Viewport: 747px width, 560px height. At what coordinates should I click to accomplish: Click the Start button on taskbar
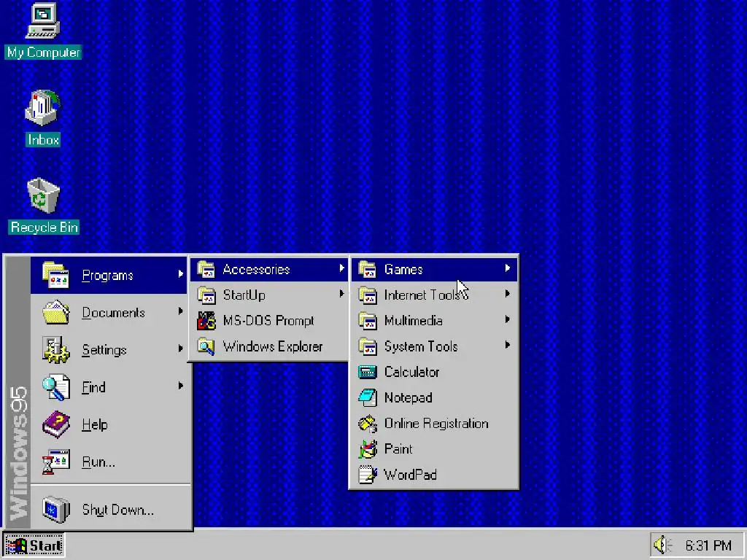click(x=34, y=545)
